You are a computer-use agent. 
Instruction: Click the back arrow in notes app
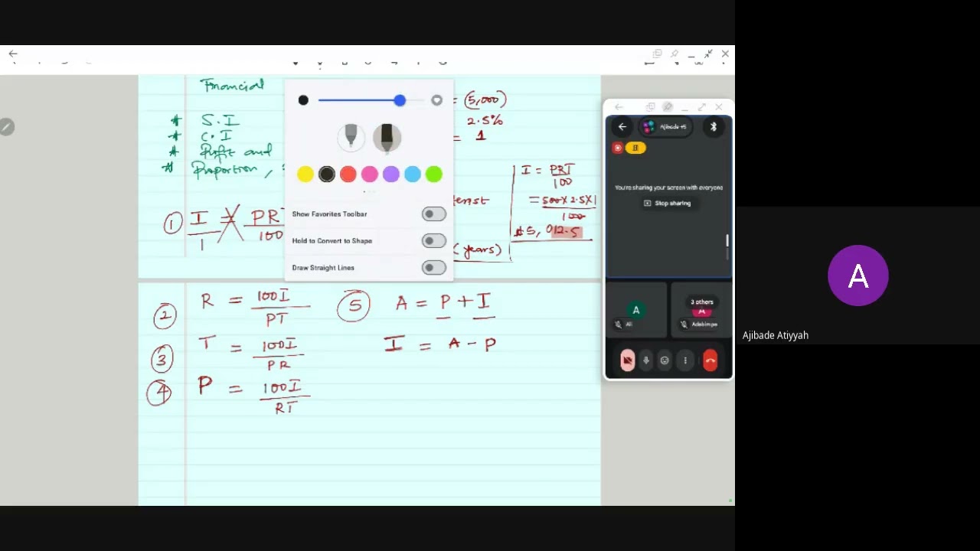(x=13, y=54)
